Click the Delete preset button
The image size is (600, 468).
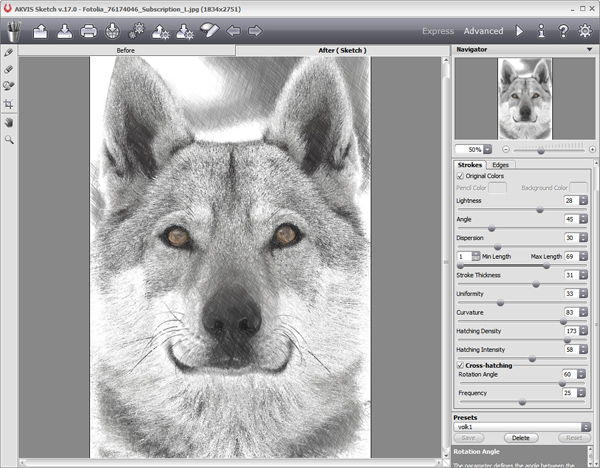[x=521, y=438]
